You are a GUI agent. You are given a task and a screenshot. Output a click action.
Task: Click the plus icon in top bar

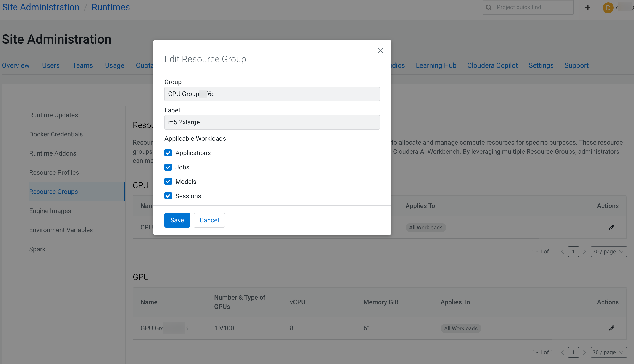pyautogui.click(x=587, y=7)
